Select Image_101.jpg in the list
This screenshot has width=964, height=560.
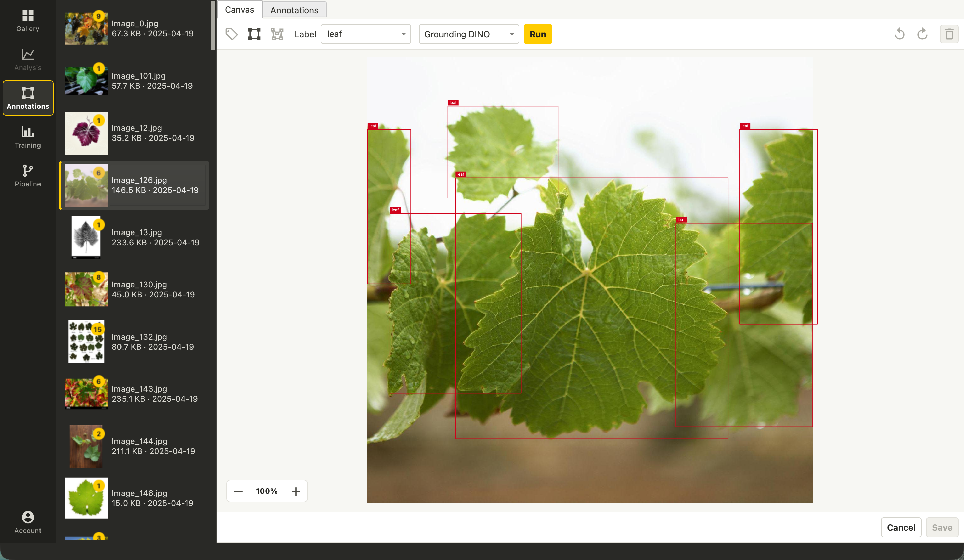coord(135,81)
